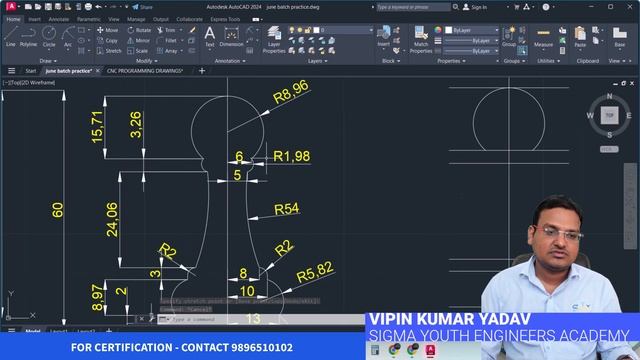This screenshot has height=360, width=640.
Task: Toggle layer freeze sun icon
Action: (x=300, y=30)
